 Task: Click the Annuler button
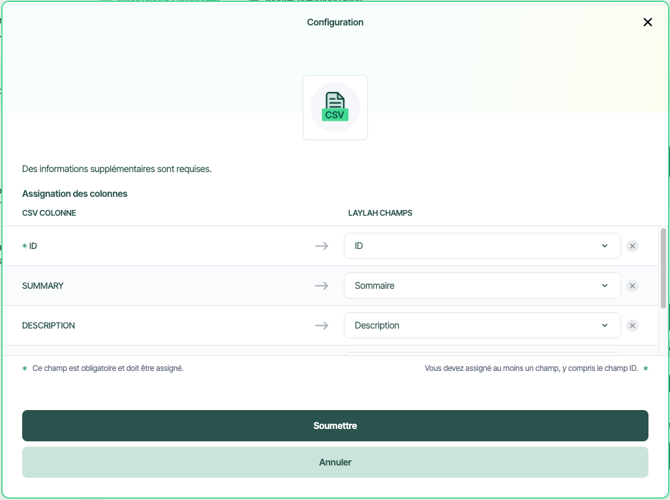tap(335, 462)
